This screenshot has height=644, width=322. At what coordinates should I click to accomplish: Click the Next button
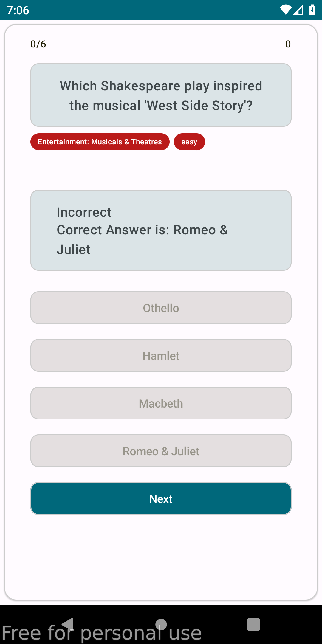tap(161, 499)
